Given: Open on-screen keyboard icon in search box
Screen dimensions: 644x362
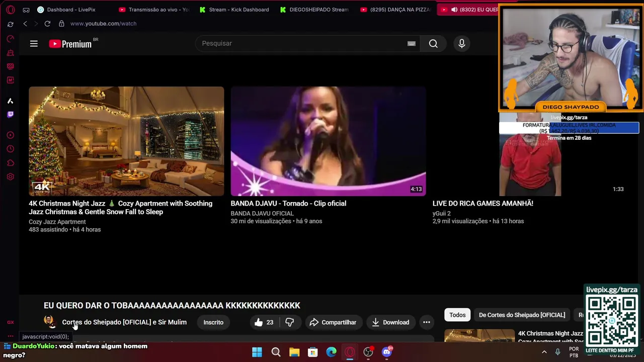Looking at the screenshot, I should click(412, 44).
